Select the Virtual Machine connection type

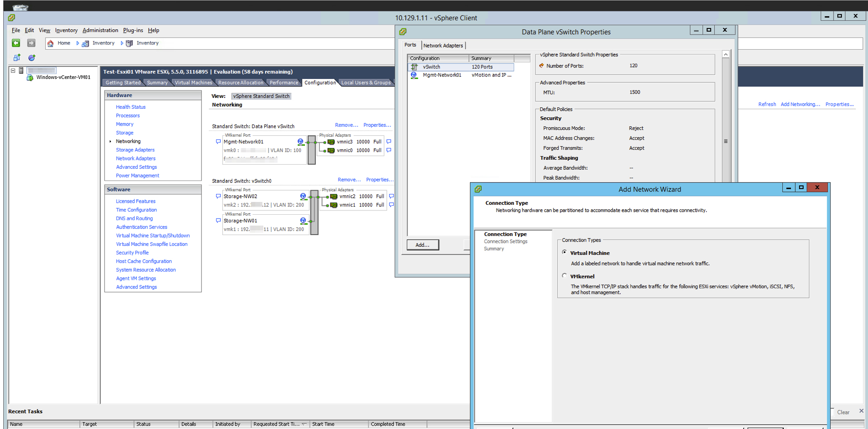564,253
